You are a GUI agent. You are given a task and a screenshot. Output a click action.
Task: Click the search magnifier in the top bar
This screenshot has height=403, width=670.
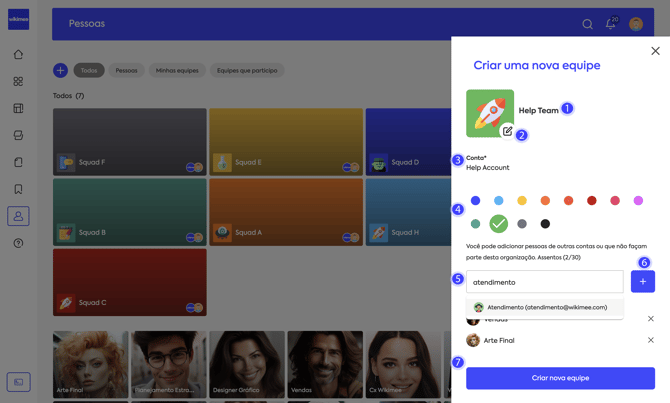click(587, 24)
